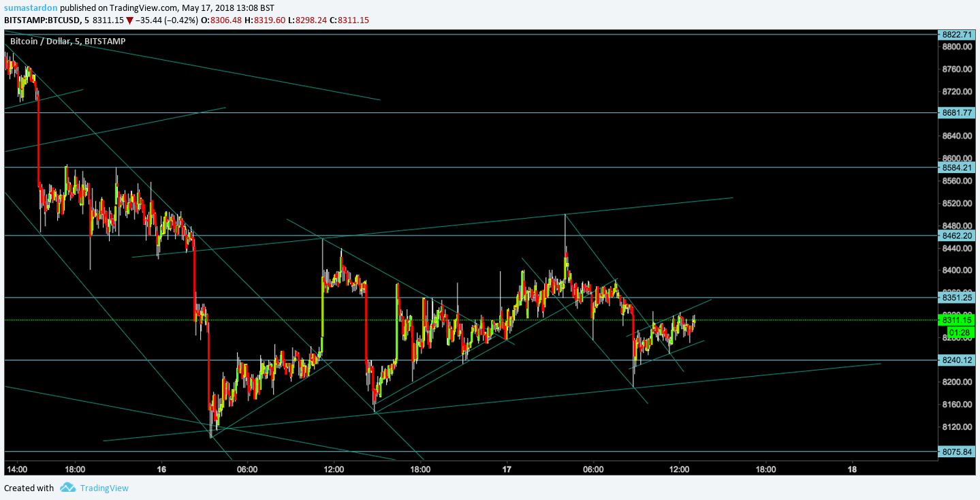Click the date 17 on time axis
Image resolution: width=980 pixels, height=500 pixels.
[x=507, y=469]
